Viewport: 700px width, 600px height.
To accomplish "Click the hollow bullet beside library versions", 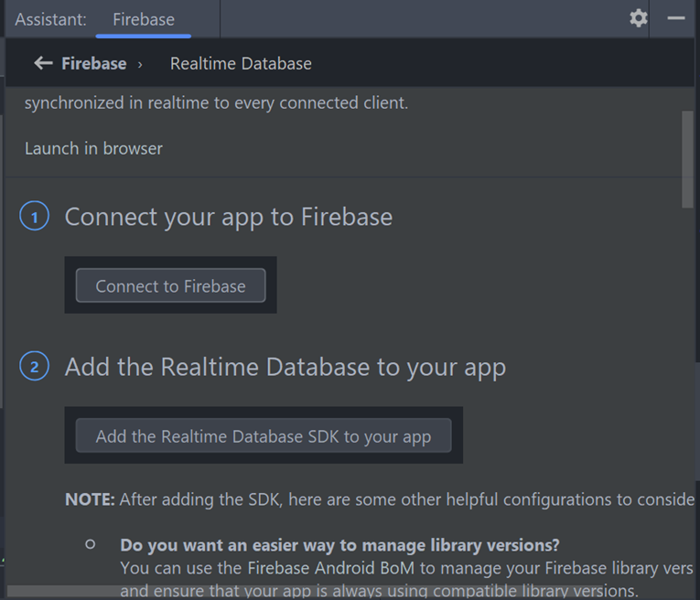I will 91,544.
